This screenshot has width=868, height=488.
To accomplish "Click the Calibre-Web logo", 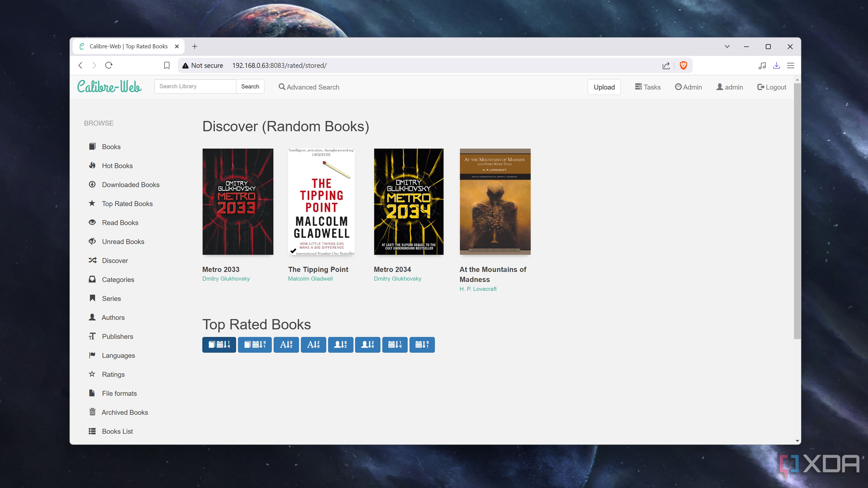I will [109, 87].
